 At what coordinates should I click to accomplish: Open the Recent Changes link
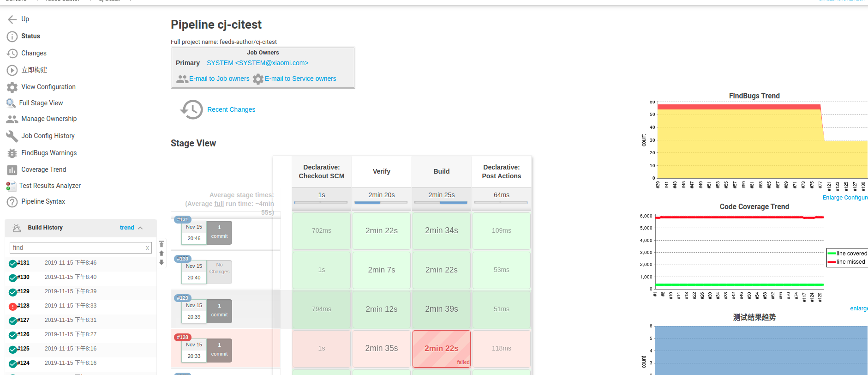pyautogui.click(x=231, y=109)
